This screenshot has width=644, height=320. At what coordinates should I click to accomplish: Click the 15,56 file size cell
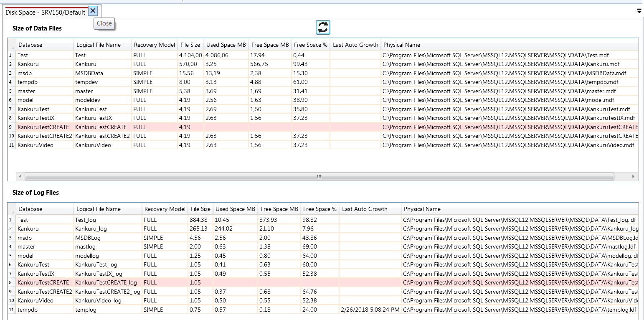190,73
